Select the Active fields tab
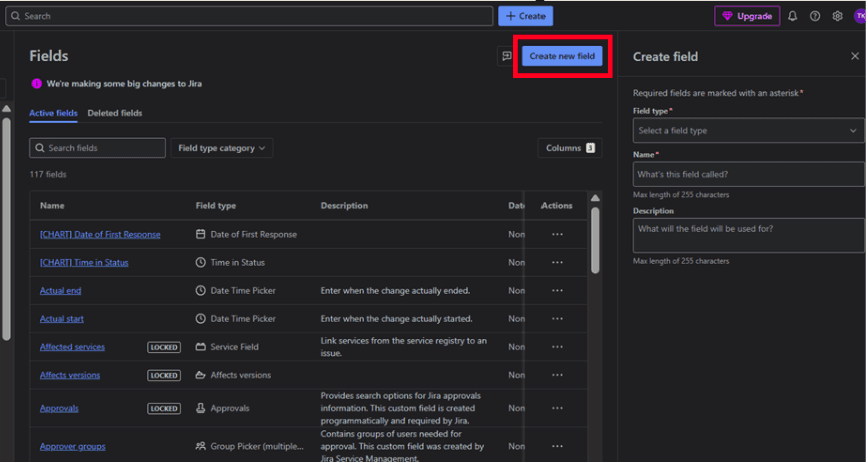Image resolution: width=868 pixels, height=463 pixels. pyautogui.click(x=53, y=113)
